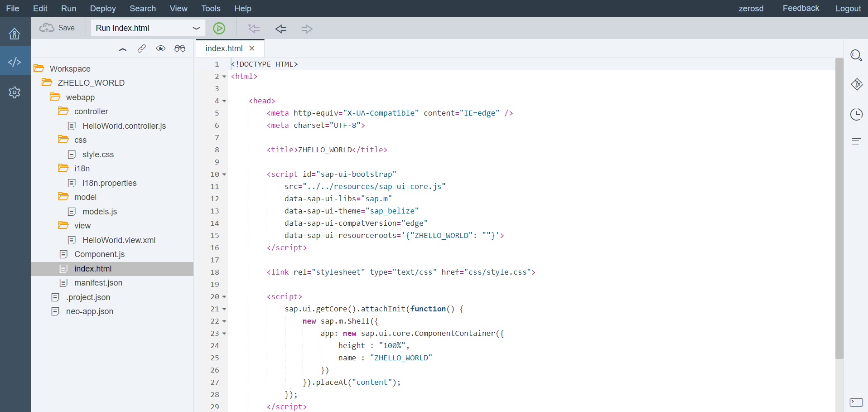Open the console icon at bottom right

[x=856, y=402]
